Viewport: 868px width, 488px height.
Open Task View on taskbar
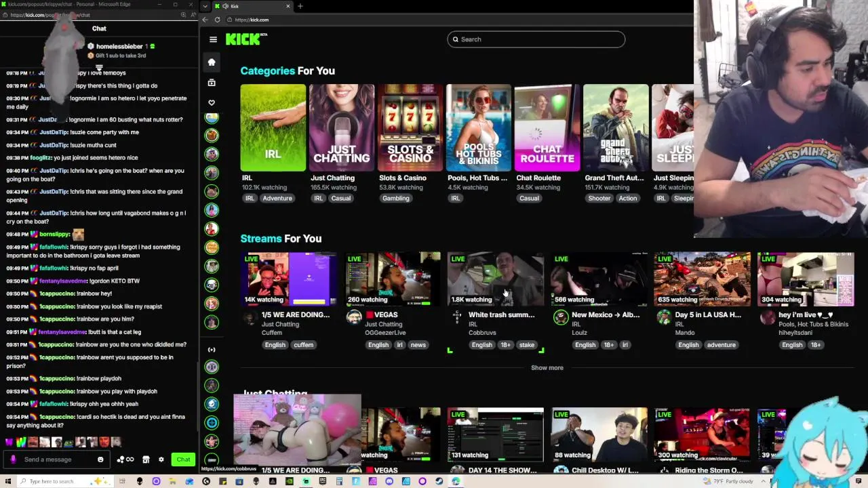[123, 481]
